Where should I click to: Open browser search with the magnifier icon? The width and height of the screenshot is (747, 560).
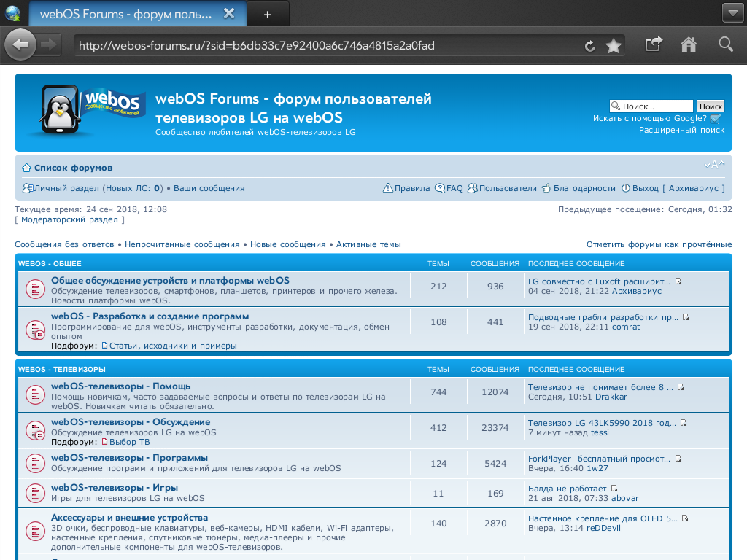(725, 45)
